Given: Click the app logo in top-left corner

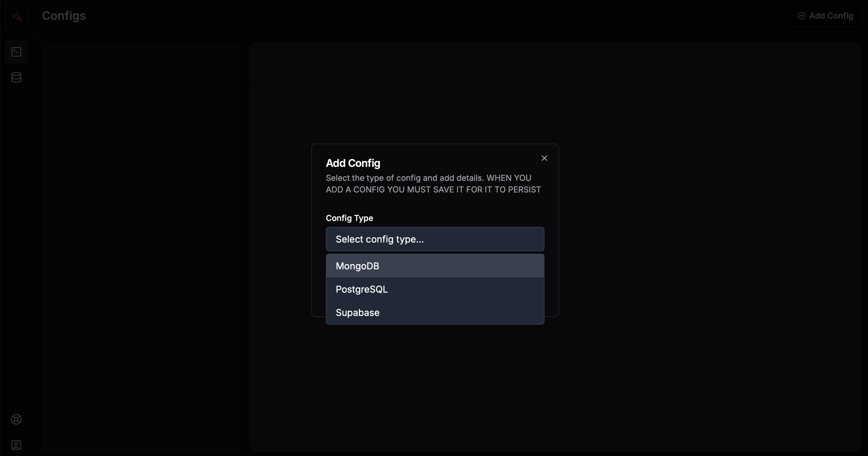Looking at the screenshot, I should coord(16,16).
